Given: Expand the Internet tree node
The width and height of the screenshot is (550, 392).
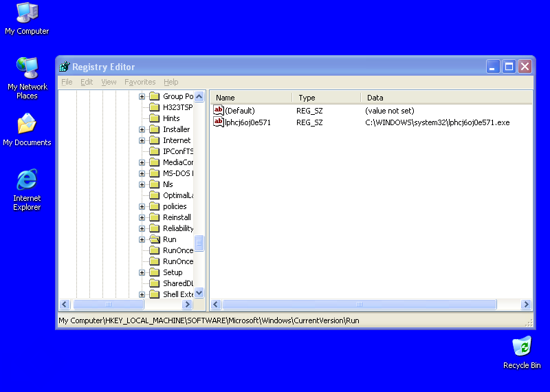Looking at the screenshot, I should click(x=142, y=140).
